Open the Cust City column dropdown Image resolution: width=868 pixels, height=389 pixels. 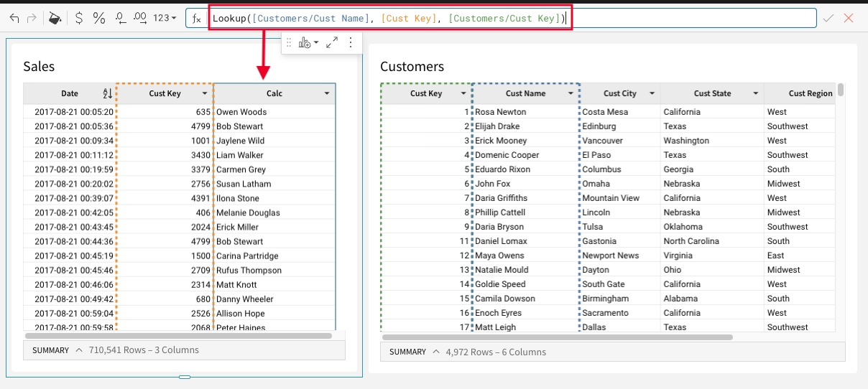click(x=652, y=94)
